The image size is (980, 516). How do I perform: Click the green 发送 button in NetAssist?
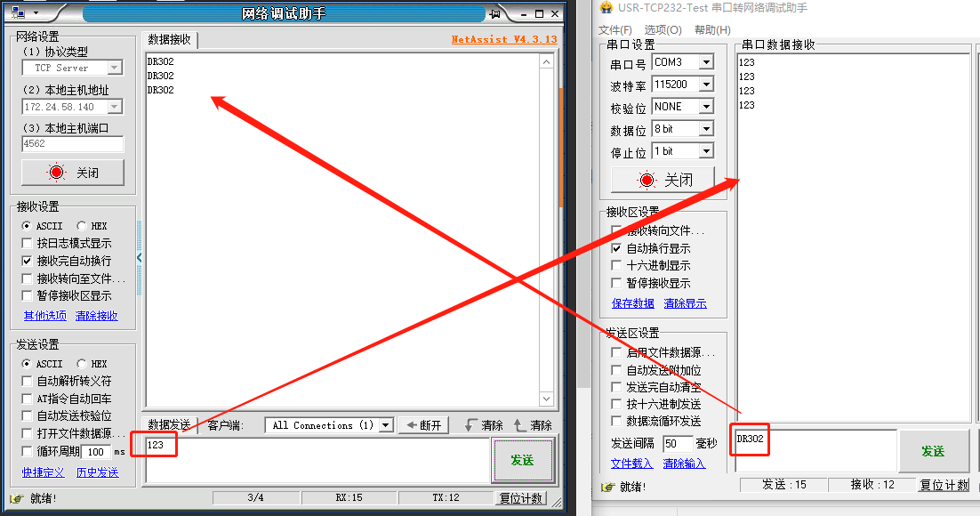point(522,460)
